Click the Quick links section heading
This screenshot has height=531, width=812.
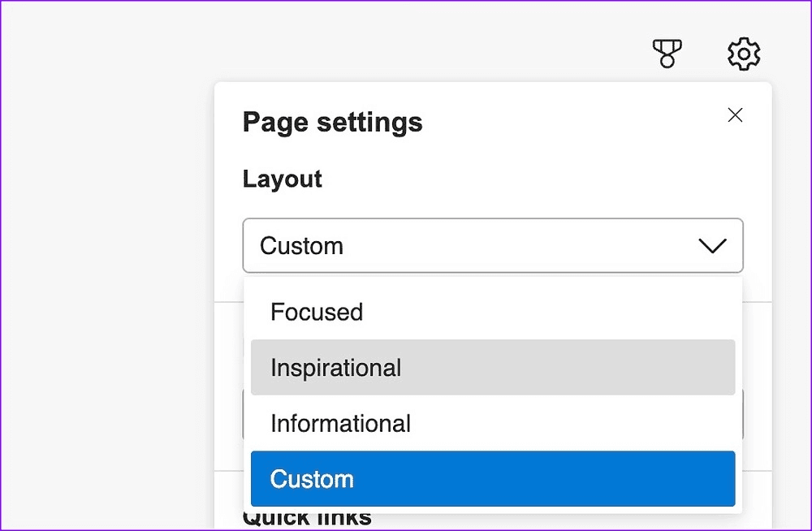click(x=307, y=520)
